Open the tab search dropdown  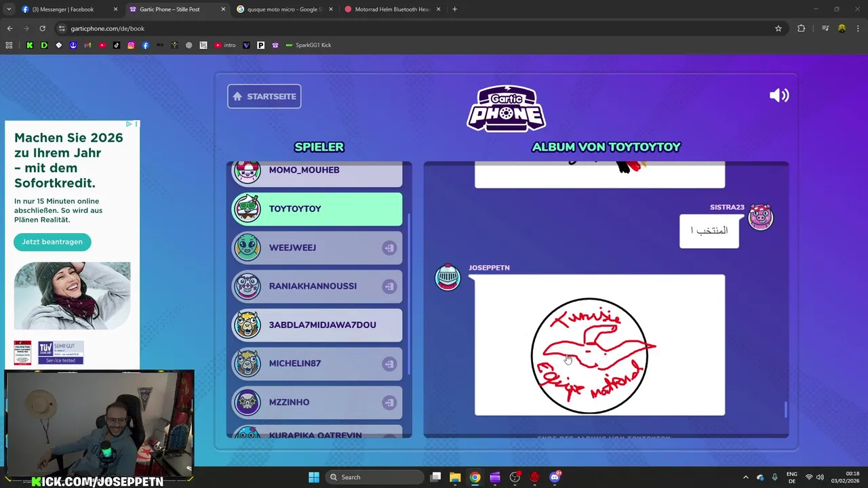coord(8,9)
